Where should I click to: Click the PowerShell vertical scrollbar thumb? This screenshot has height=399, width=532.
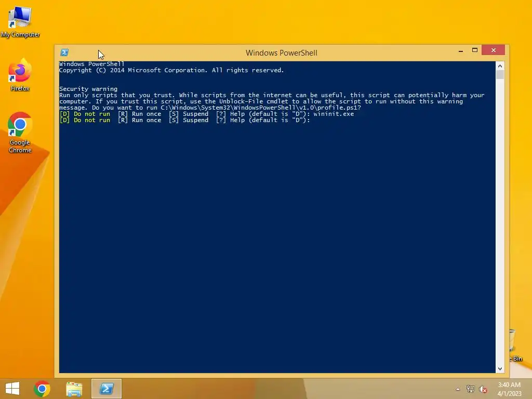point(500,75)
